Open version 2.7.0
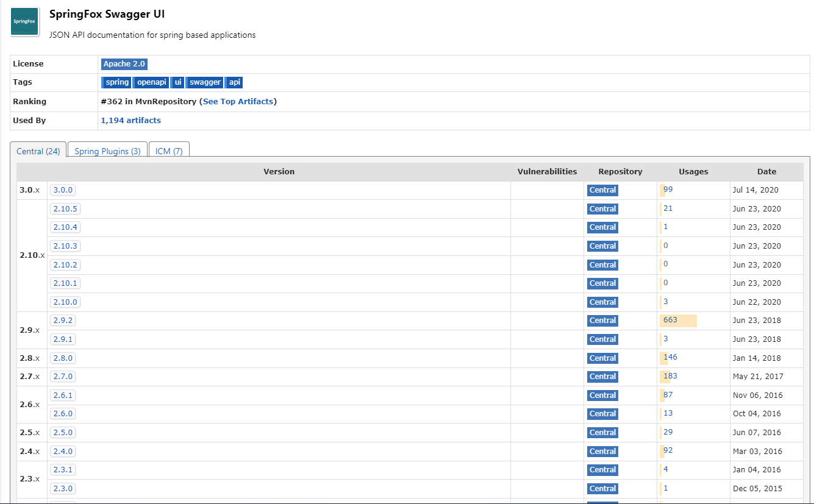Screen dimensions: 814x504 tap(63, 377)
